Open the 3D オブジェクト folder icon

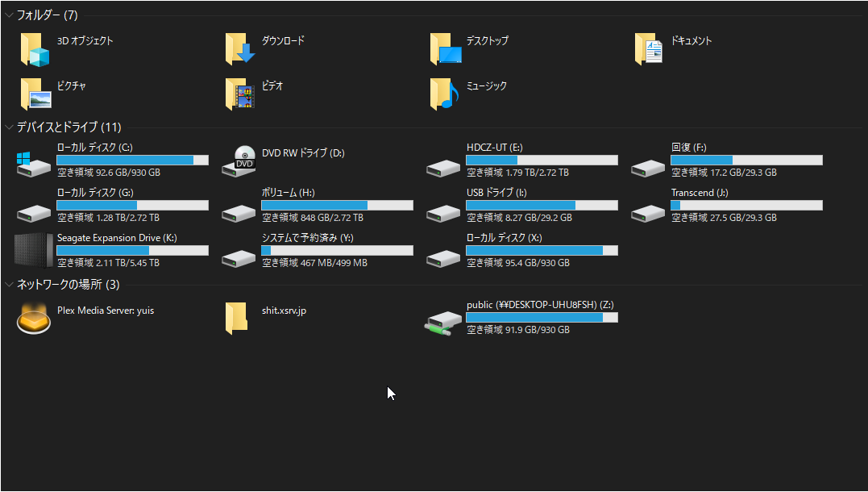click(x=35, y=49)
